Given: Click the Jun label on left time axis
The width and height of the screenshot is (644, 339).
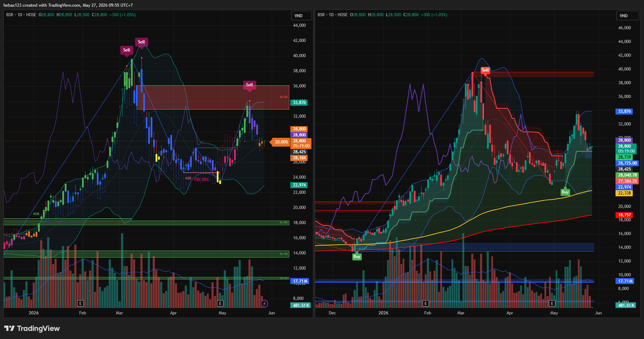Looking at the screenshot, I should coord(271,313).
